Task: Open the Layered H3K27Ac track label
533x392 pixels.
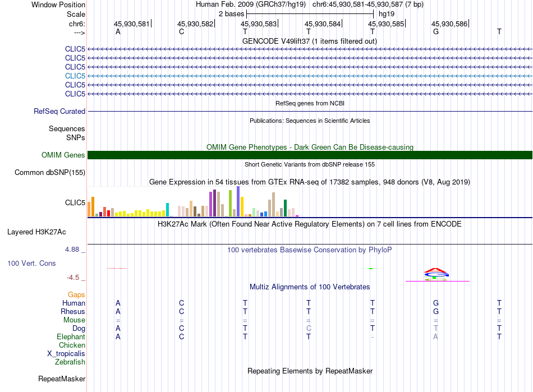Action: (x=36, y=232)
